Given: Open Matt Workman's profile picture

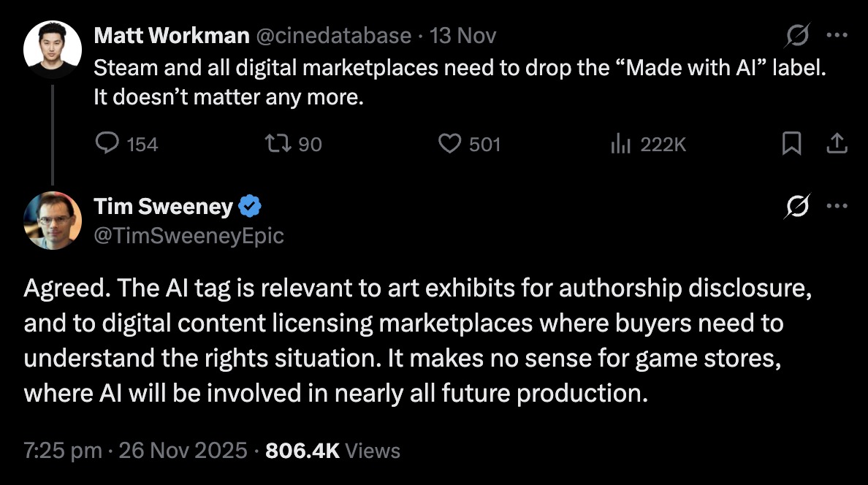Looking at the screenshot, I should click(x=53, y=50).
